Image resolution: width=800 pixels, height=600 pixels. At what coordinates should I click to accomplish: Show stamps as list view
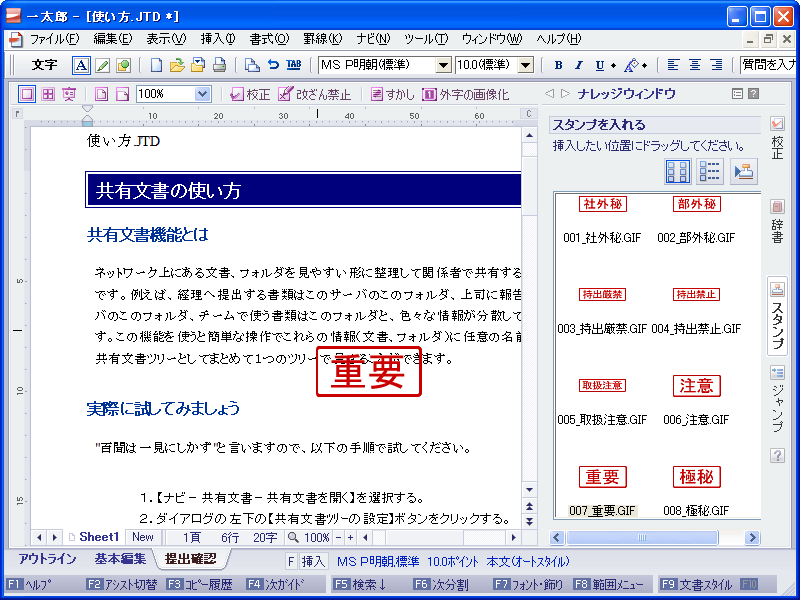pos(710,171)
